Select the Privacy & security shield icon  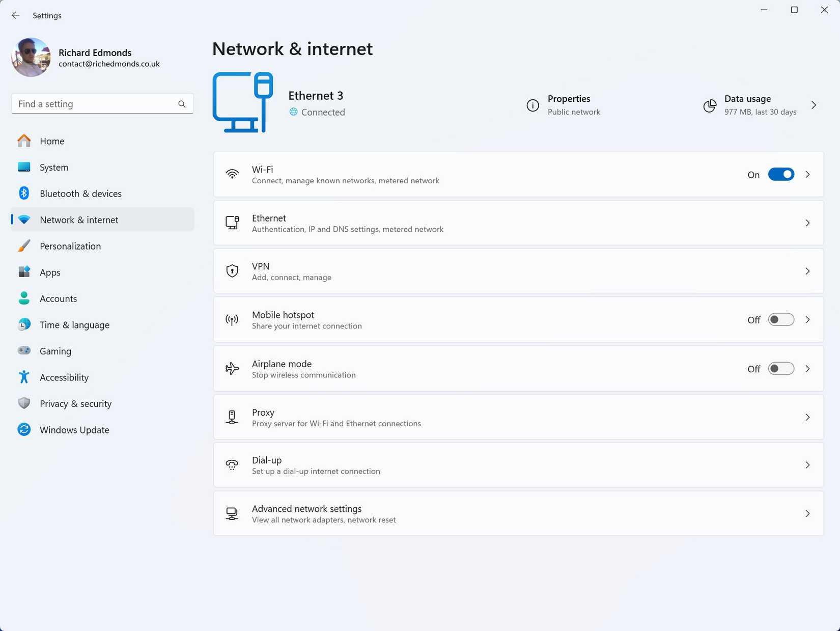click(x=24, y=403)
